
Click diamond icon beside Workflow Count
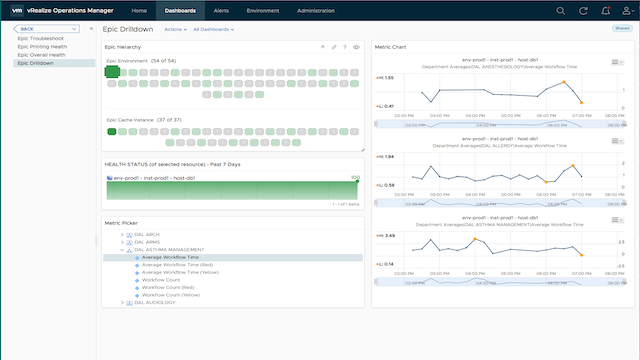(137, 280)
